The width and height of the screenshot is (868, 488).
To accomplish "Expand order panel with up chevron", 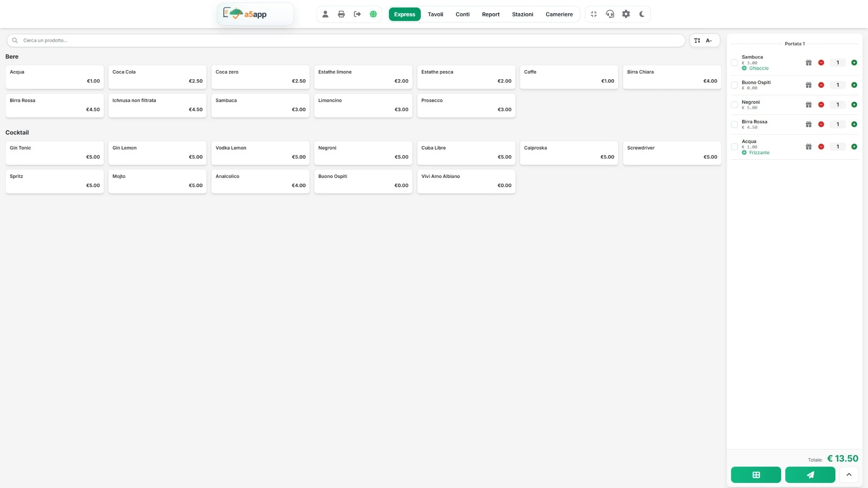I will tap(849, 474).
